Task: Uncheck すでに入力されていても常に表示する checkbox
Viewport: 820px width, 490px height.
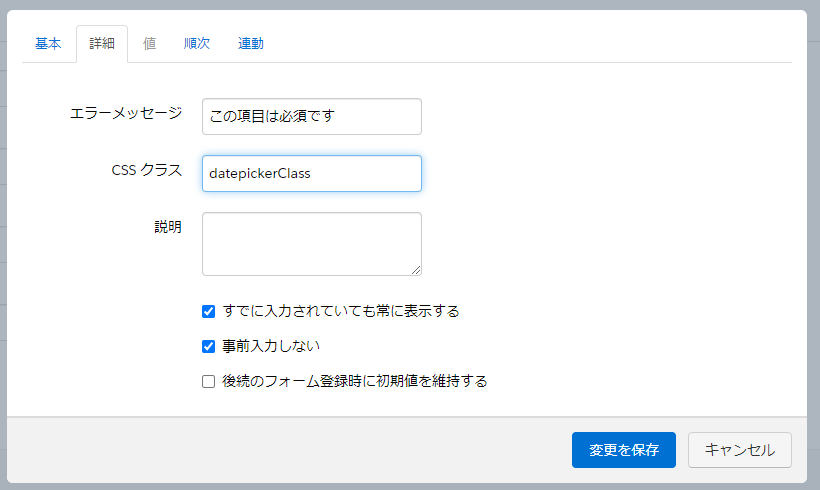Action: click(x=209, y=312)
